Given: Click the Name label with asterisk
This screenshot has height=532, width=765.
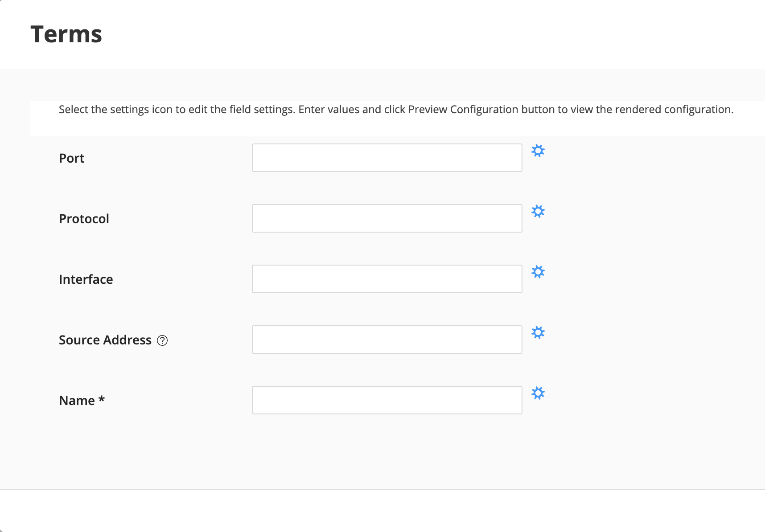Looking at the screenshot, I should [81, 400].
